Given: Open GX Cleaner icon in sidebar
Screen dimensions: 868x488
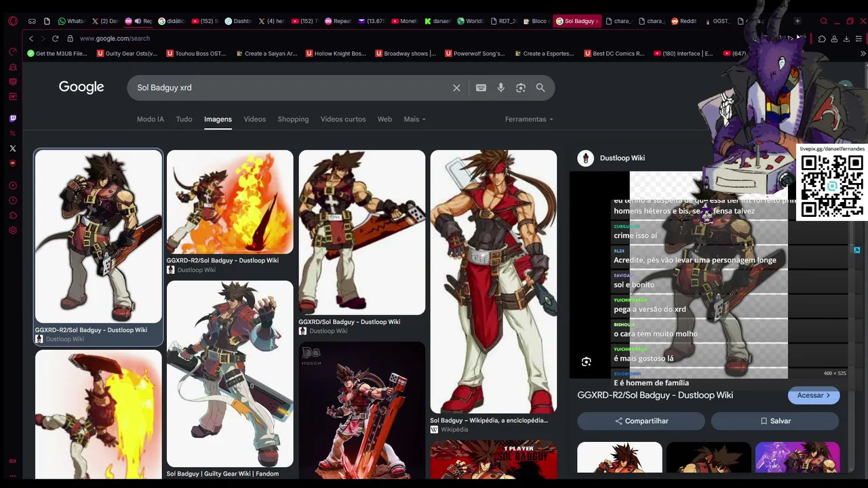Looking at the screenshot, I should [12, 67].
